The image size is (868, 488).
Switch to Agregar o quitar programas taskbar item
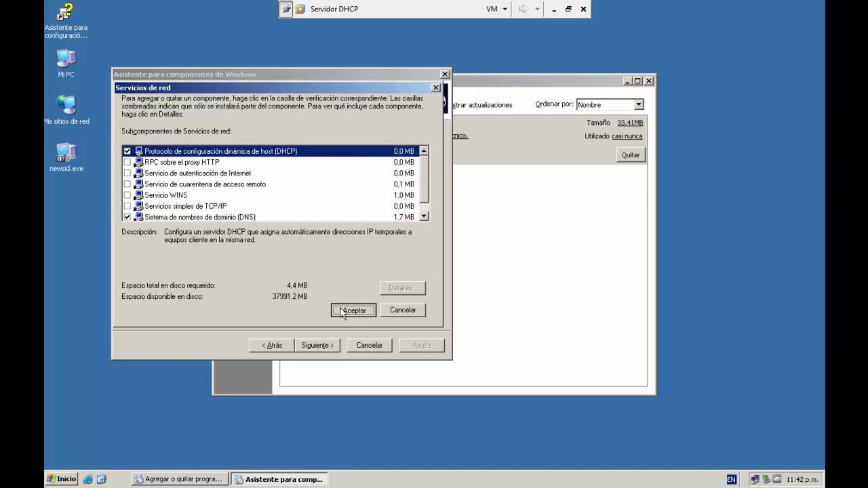(178, 479)
